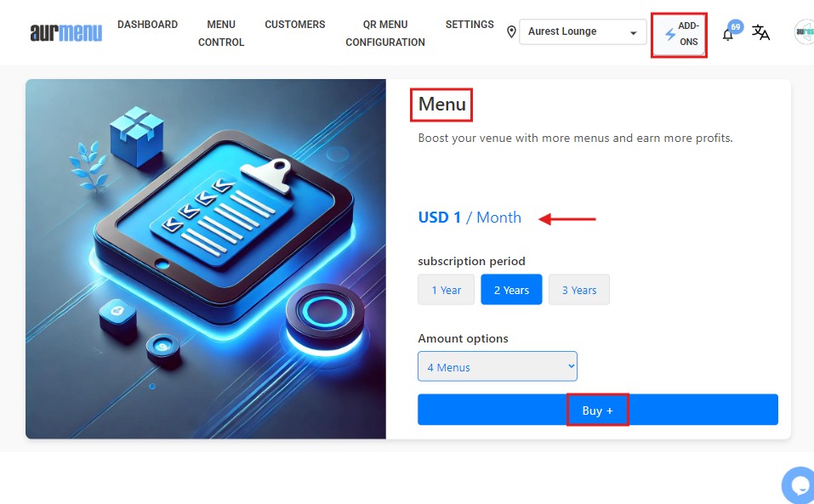Expand the 4 Menus amount dropdown
Image resolution: width=814 pixels, height=504 pixels.
click(498, 366)
